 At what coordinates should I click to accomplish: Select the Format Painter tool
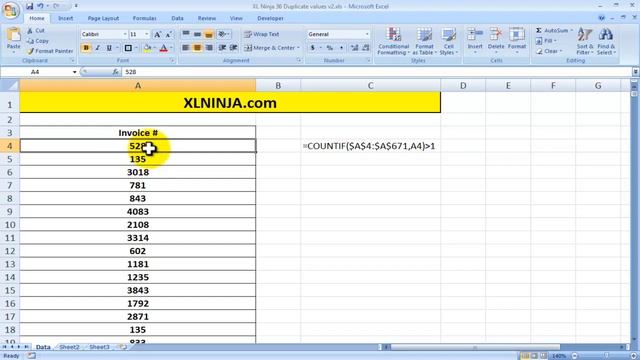tap(50, 51)
